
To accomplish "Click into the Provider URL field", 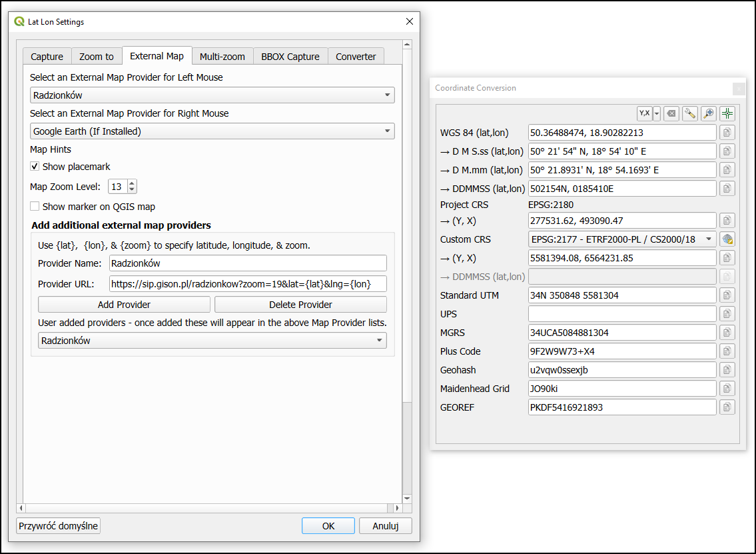I will click(x=248, y=284).
